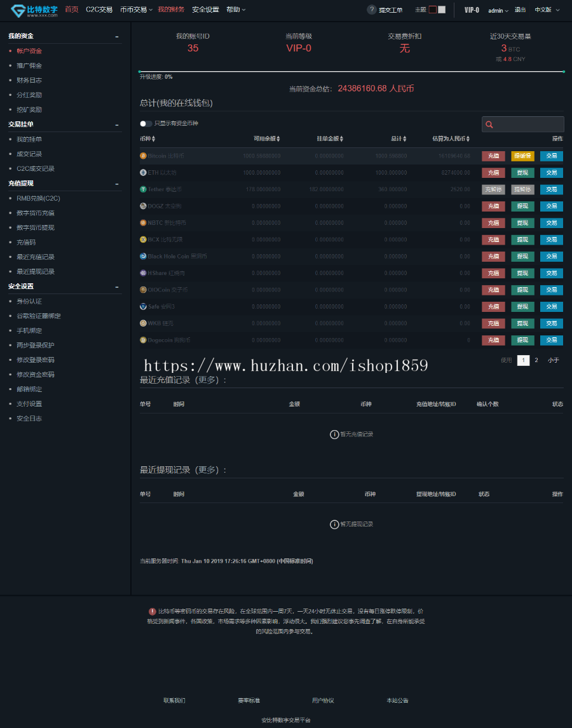
Task: Sort by 币种 column arrows
Action: [153, 139]
